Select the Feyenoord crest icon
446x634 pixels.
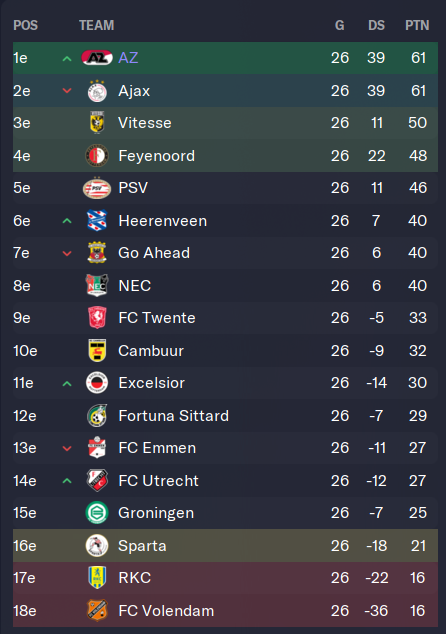(x=97, y=156)
